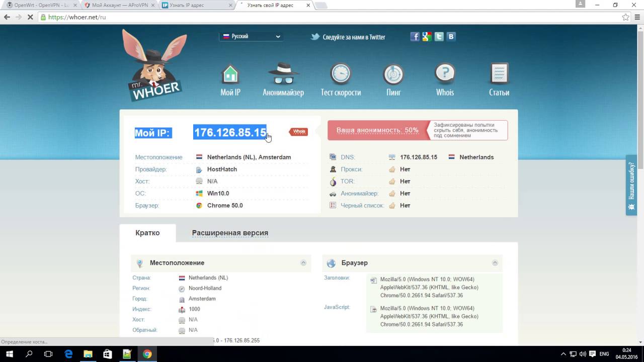The height and width of the screenshot is (362, 644).
Task: Click the HostHatch provider name
Action: coord(222,169)
